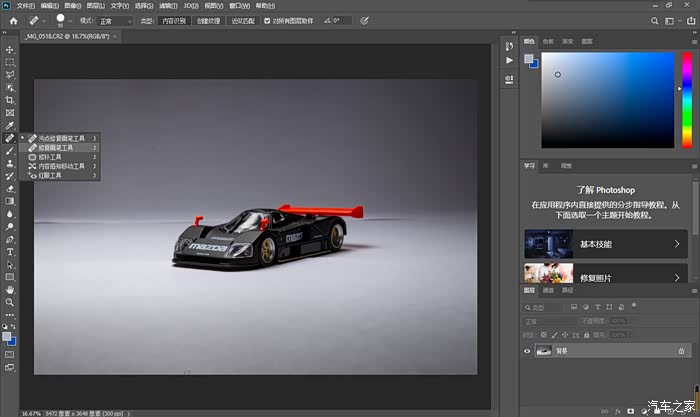Click the rainbow hue slider strip
The width and height of the screenshot is (700, 417).
[x=687, y=100]
